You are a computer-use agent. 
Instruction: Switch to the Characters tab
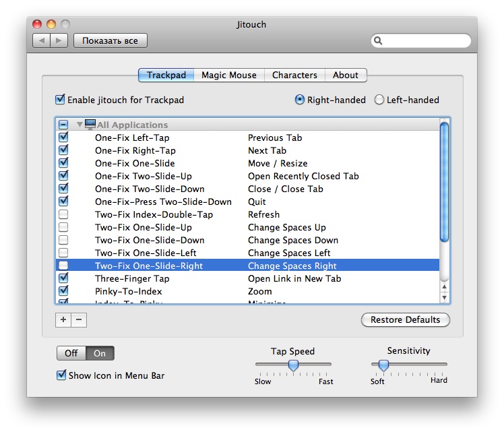pyautogui.click(x=294, y=75)
